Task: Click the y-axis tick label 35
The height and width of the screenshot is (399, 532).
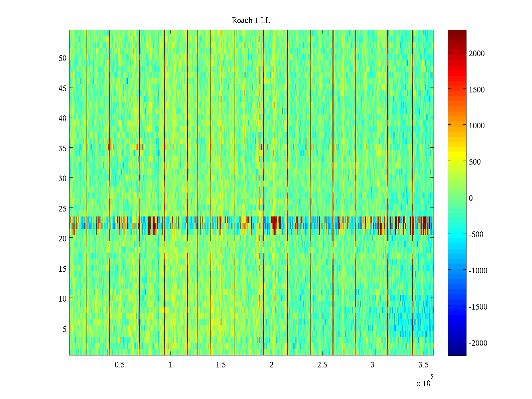Action: 63,148
